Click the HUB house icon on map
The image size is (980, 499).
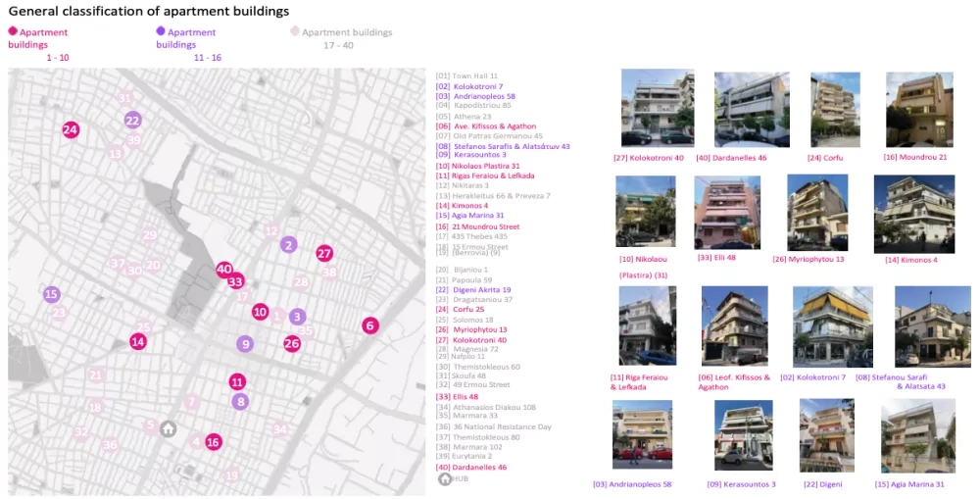[x=168, y=428]
